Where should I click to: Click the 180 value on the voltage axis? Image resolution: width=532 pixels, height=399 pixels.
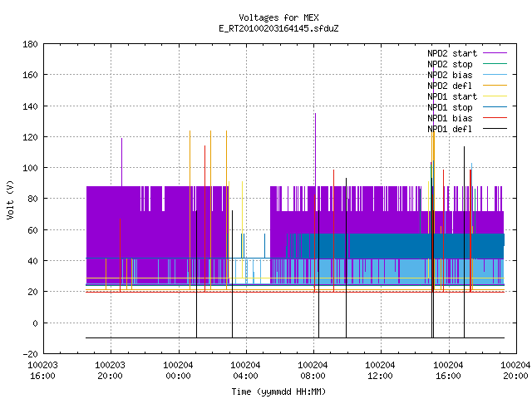30,44
